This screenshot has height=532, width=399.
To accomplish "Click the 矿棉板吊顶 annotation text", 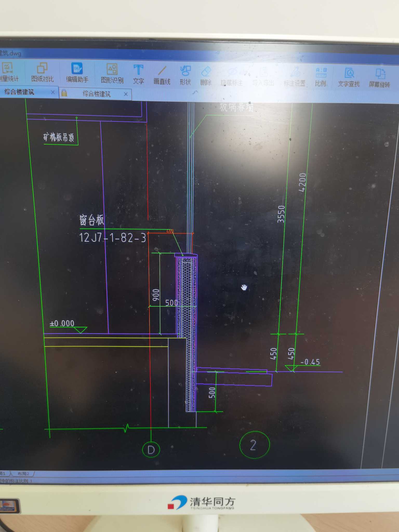I will [x=59, y=137].
